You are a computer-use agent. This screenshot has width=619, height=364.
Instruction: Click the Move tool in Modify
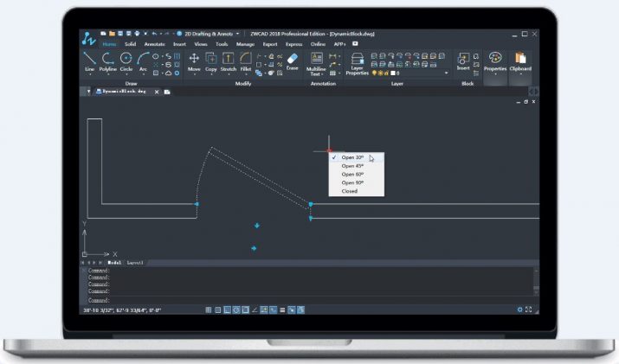point(195,61)
